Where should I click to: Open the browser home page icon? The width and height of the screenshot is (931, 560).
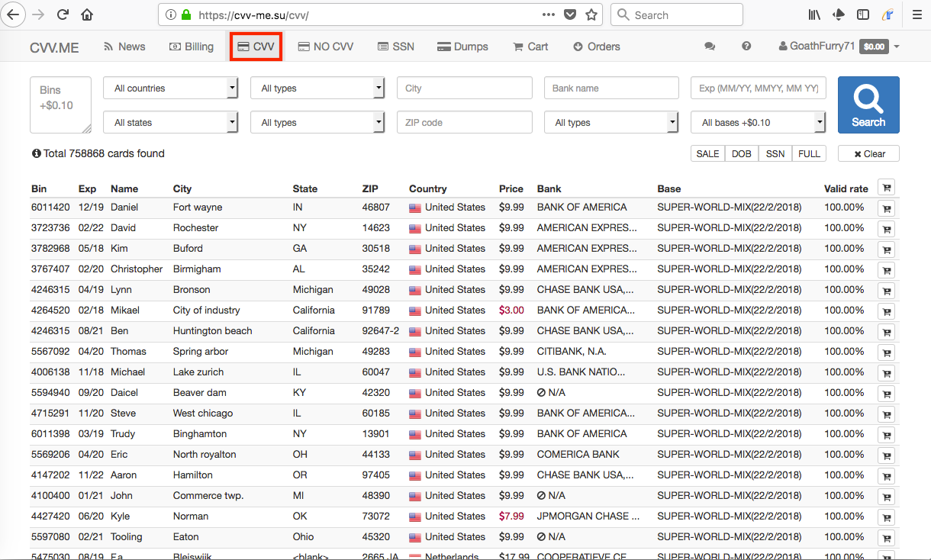(87, 14)
